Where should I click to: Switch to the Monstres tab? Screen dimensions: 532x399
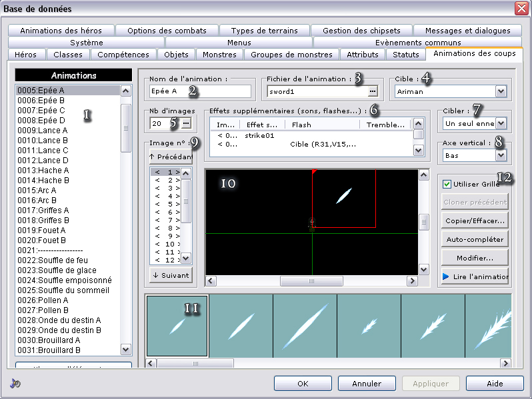(x=219, y=55)
